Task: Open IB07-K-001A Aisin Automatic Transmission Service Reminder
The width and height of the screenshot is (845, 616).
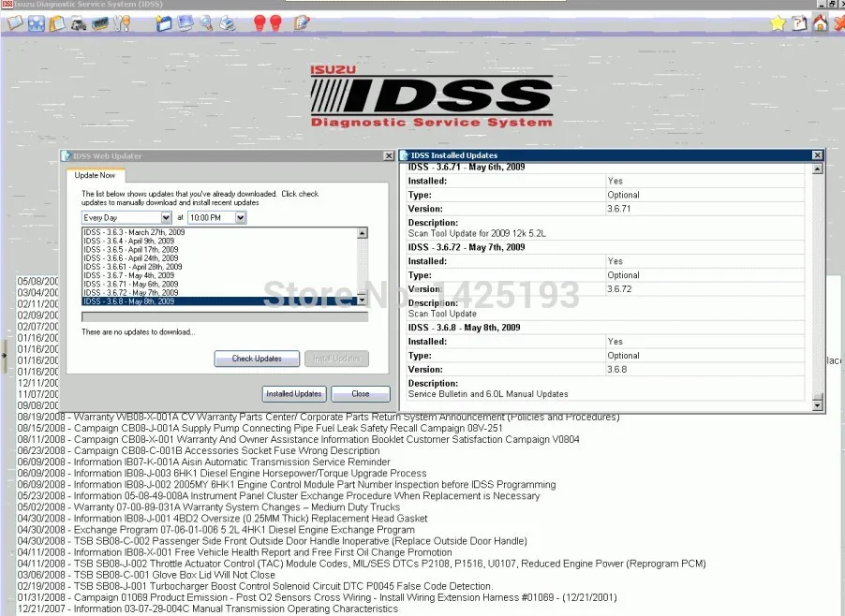Action: (x=203, y=462)
